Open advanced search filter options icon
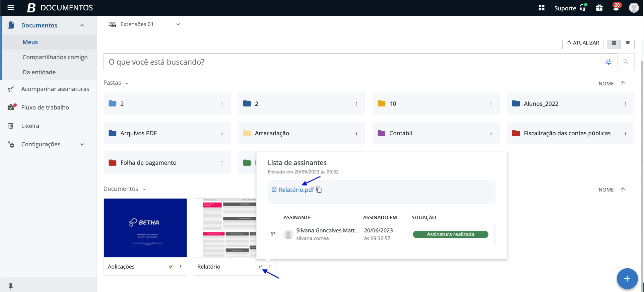The height and width of the screenshot is (292, 644). [x=608, y=62]
